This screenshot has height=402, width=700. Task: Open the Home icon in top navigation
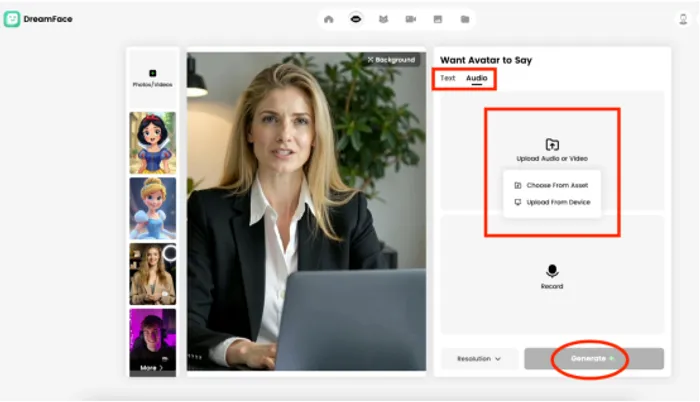329,19
